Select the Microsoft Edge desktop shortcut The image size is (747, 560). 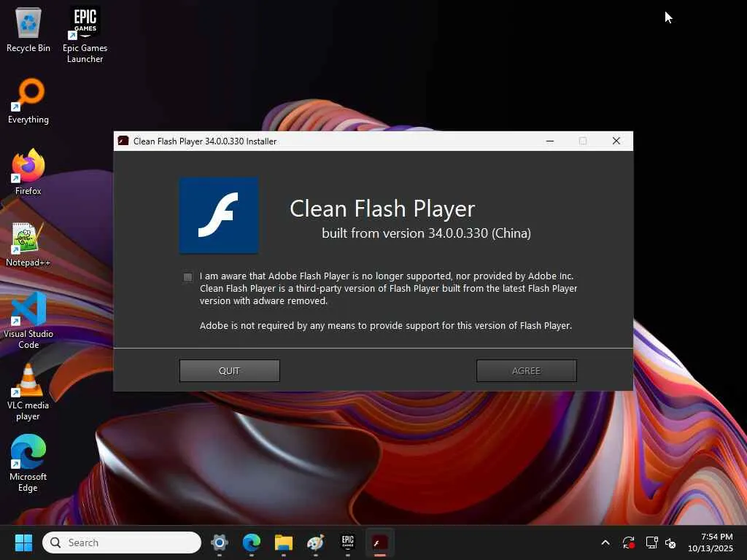28,463
